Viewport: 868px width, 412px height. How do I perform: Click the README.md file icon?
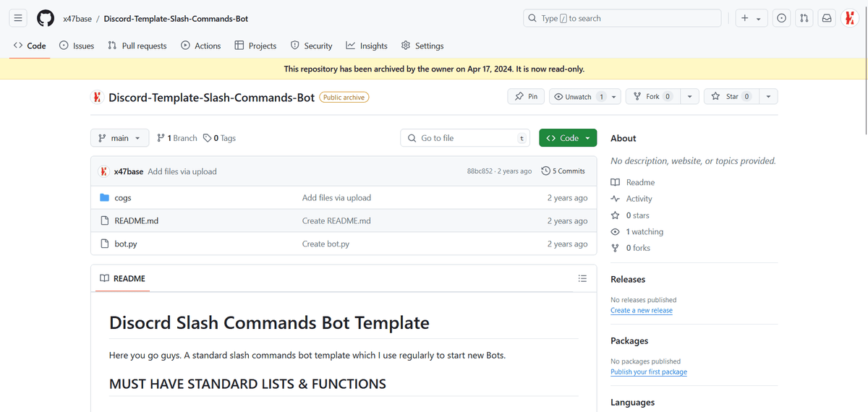click(104, 220)
